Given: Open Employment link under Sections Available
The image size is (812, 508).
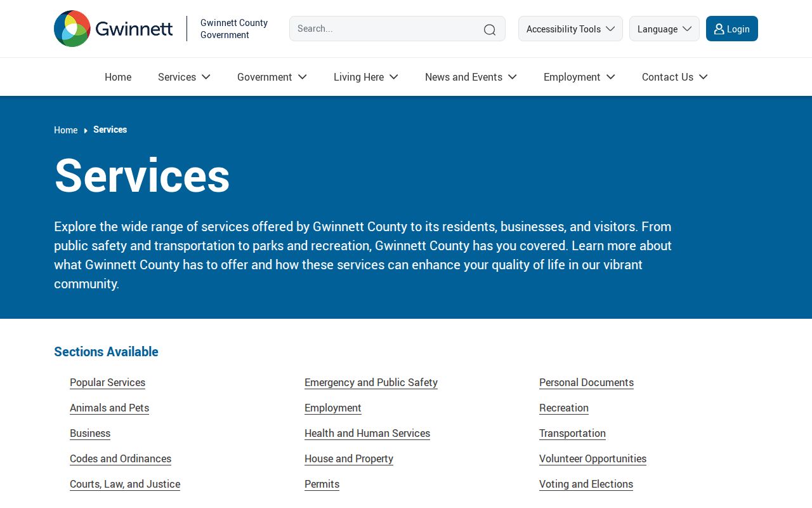Looking at the screenshot, I should tap(333, 408).
